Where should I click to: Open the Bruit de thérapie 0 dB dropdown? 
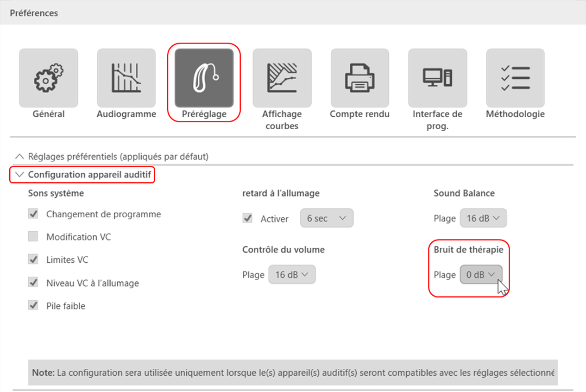click(480, 274)
